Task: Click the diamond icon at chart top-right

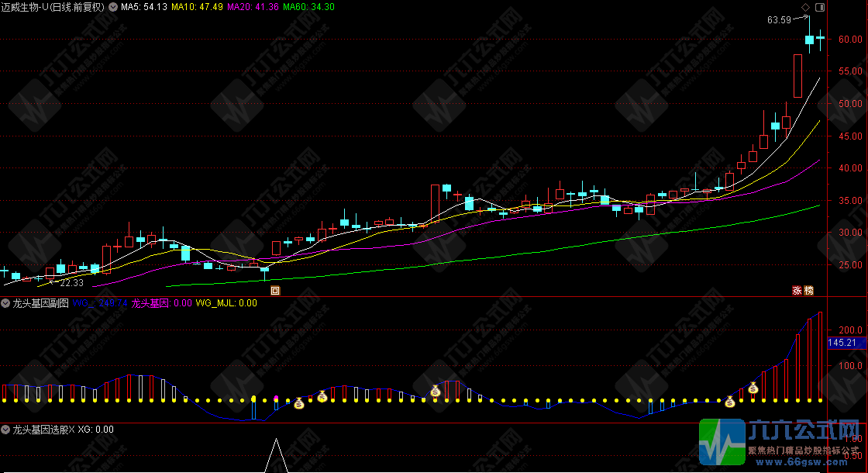Action: (x=805, y=7)
